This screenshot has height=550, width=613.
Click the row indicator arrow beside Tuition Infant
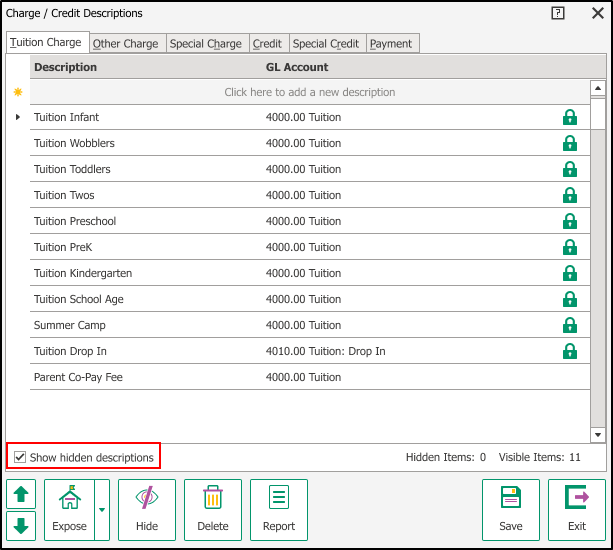tap(18, 117)
